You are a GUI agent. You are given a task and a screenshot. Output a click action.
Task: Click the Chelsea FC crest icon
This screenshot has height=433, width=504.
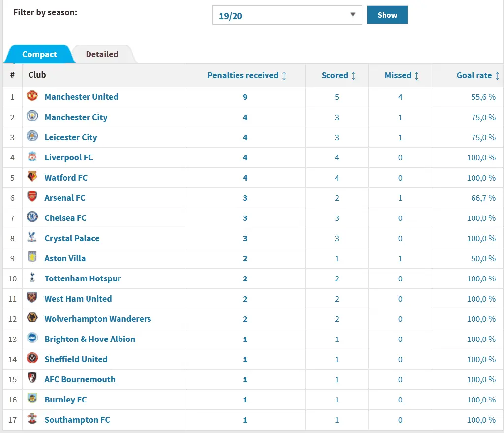(x=32, y=217)
